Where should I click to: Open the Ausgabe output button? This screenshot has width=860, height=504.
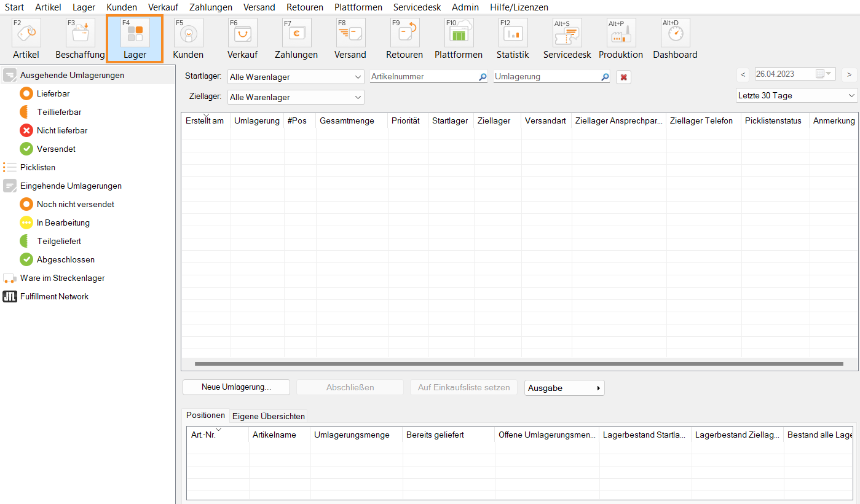(564, 388)
